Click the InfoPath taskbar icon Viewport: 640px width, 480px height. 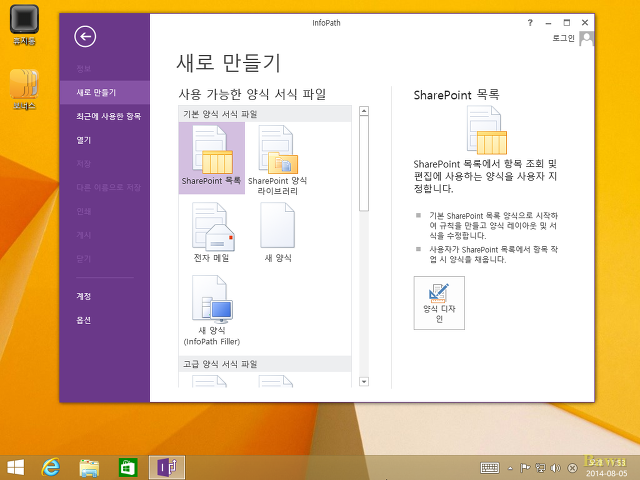[167, 467]
